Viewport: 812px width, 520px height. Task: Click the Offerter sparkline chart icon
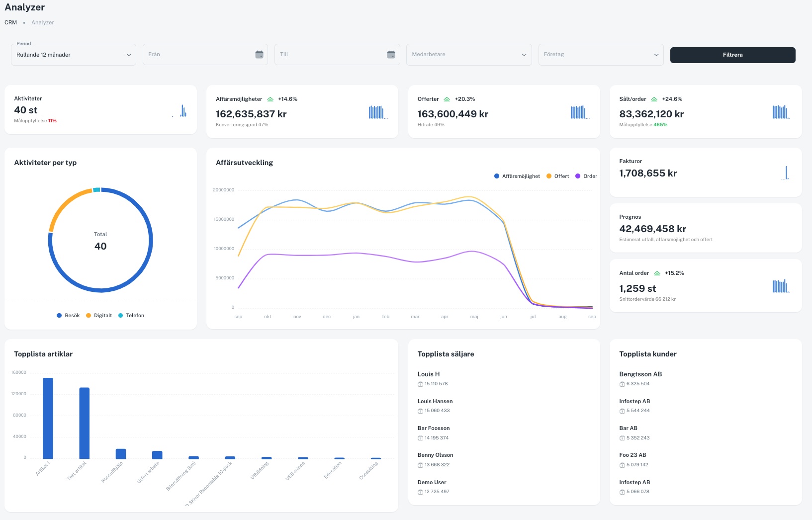point(580,112)
